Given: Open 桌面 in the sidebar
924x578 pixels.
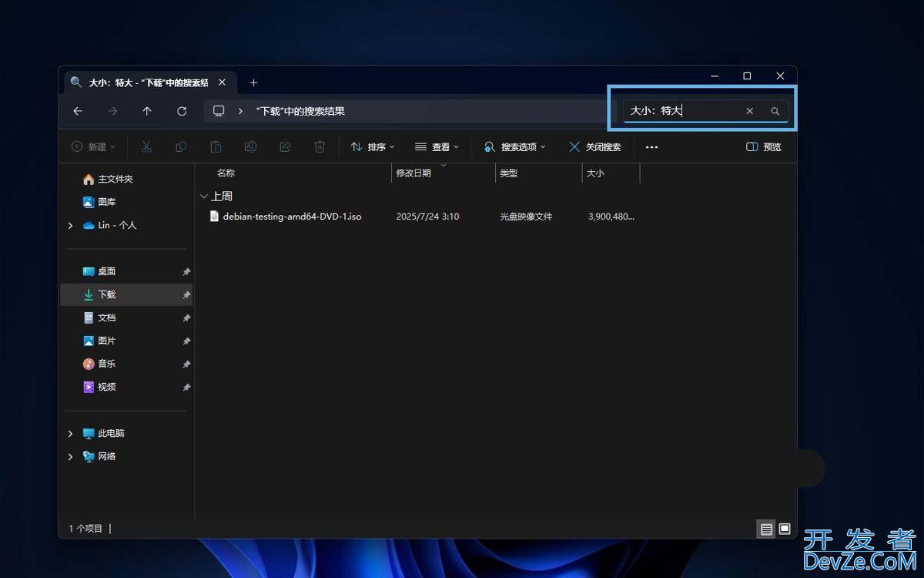Looking at the screenshot, I should pos(107,271).
